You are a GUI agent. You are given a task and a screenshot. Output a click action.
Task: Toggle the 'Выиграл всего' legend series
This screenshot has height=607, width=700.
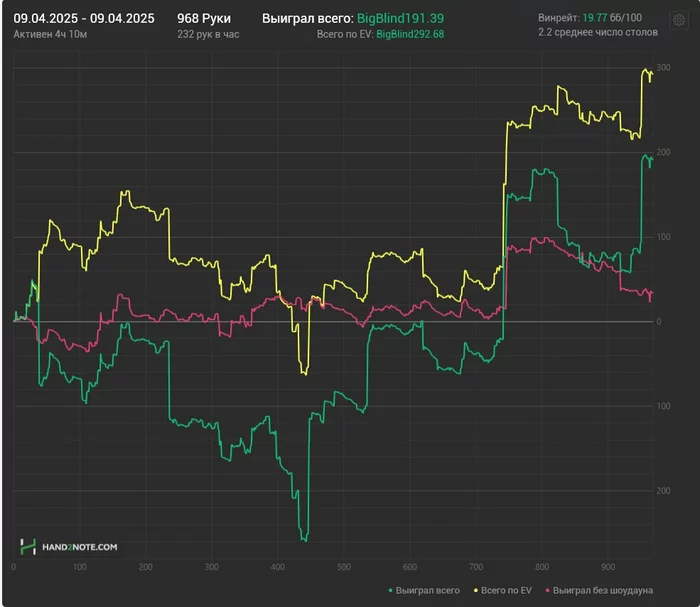[x=428, y=591]
